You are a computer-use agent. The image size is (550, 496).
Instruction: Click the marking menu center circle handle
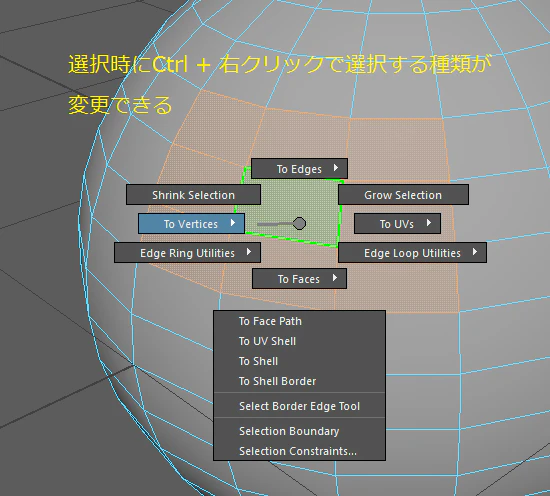[299, 223]
